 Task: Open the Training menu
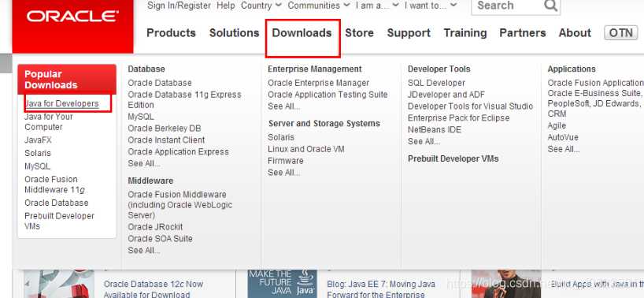click(x=465, y=33)
